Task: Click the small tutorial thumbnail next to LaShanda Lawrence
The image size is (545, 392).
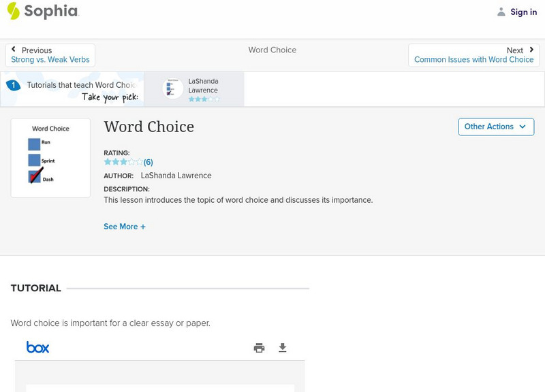Action: (x=172, y=89)
